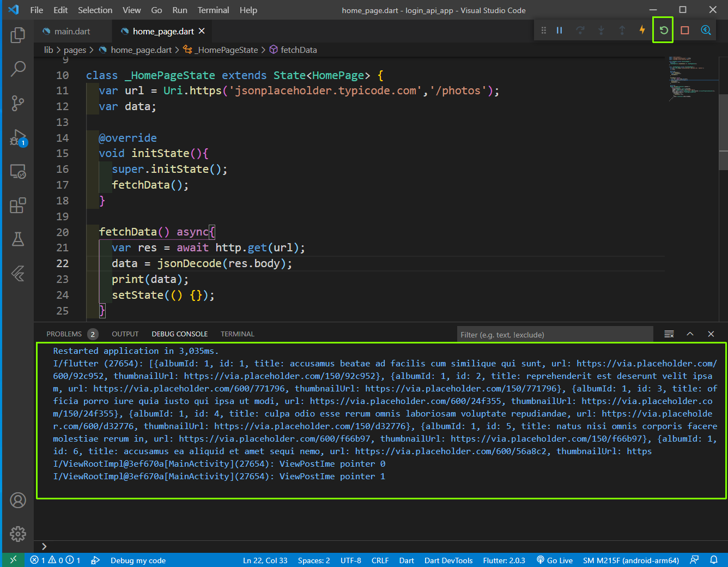Open the Selection menu
The image size is (728, 567).
click(x=95, y=10)
